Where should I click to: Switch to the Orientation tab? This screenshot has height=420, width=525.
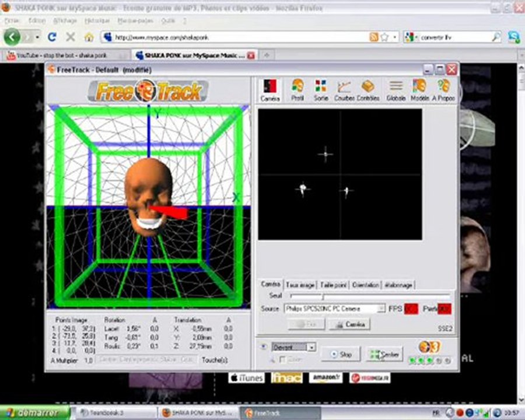(365, 285)
